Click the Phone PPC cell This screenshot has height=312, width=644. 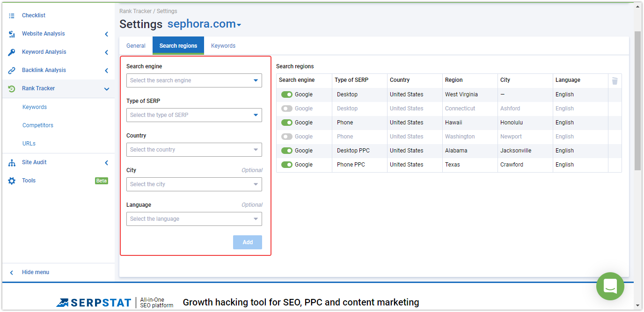[351, 165]
